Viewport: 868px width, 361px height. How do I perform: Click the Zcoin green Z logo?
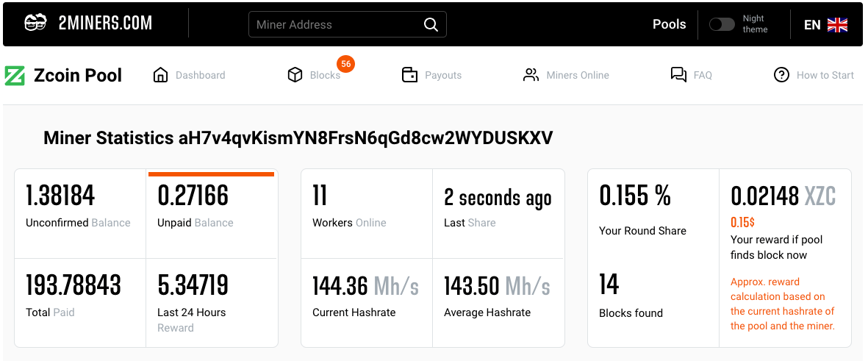click(x=15, y=75)
